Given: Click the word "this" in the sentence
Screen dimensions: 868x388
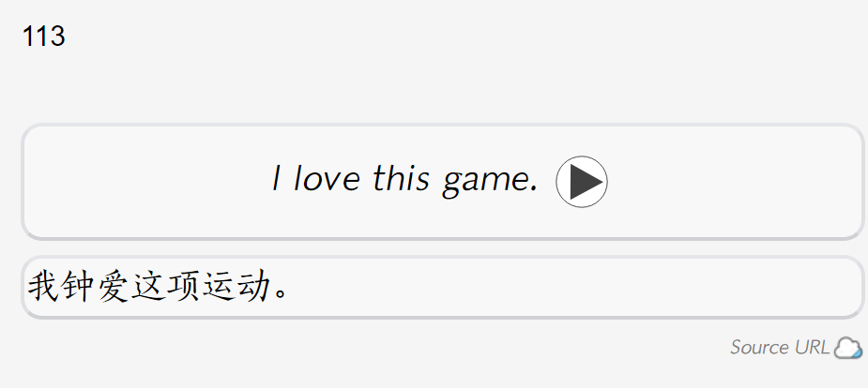Looking at the screenshot, I should click(x=401, y=178).
